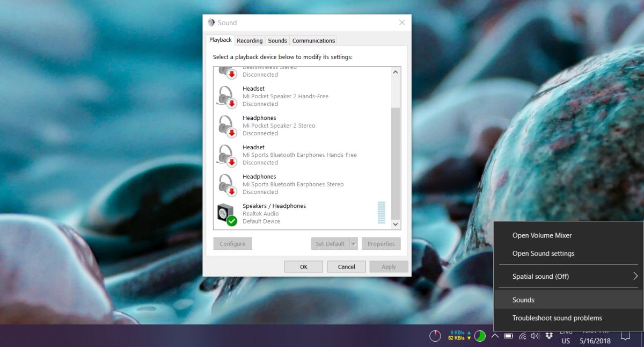Open the Set Default dropdown arrow
Image resolution: width=644 pixels, height=347 pixels.
354,244
